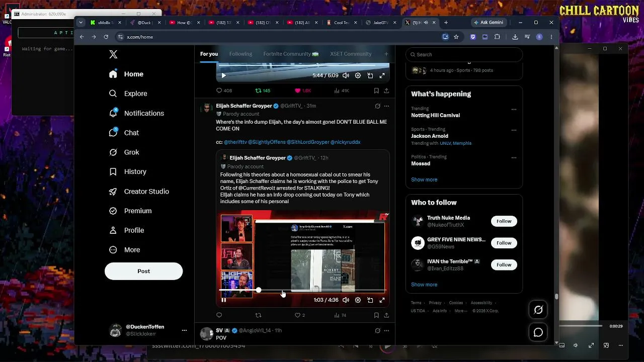Follow Truth Nuke Media
Screen dimensions: 644x362
click(x=504, y=221)
